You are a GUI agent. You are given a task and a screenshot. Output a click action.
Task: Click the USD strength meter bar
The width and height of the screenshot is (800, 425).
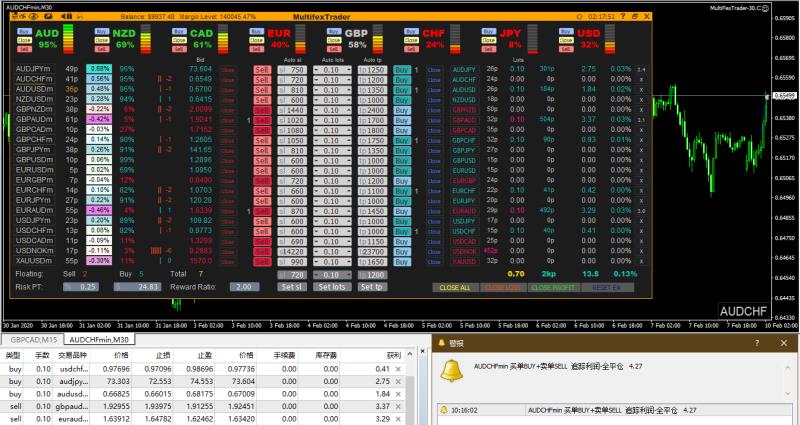coord(610,39)
